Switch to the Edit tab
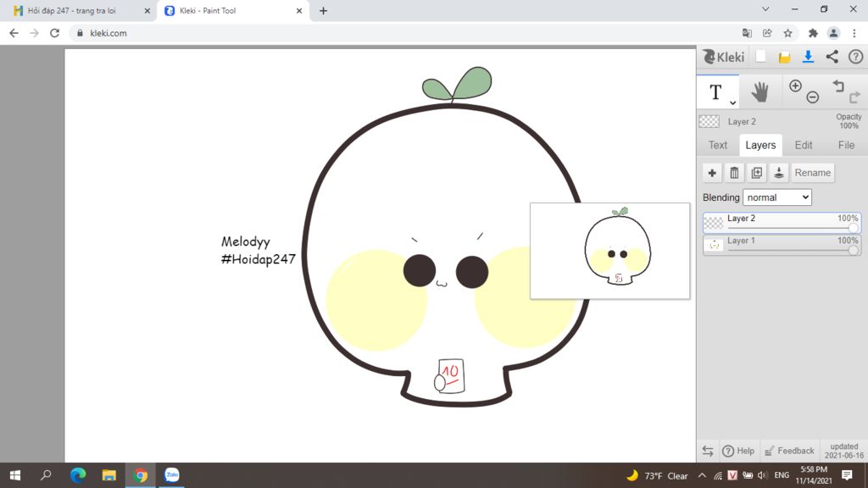The image size is (868, 488). click(x=804, y=145)
